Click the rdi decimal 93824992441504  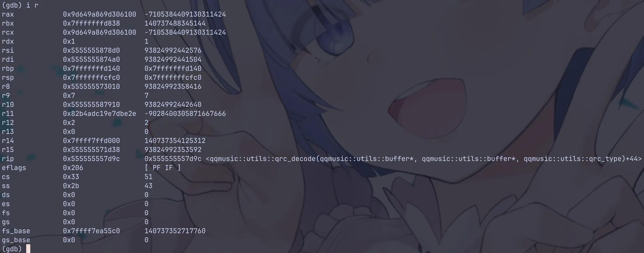[x=173, y=59]
